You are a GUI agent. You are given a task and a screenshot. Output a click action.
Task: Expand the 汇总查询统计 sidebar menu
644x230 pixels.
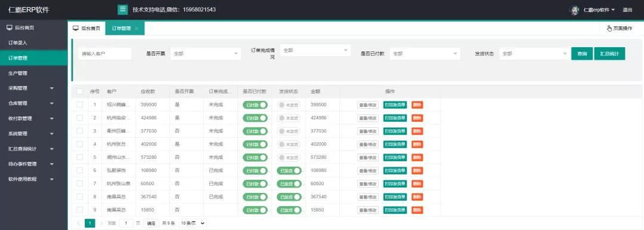tap(33, 149)
